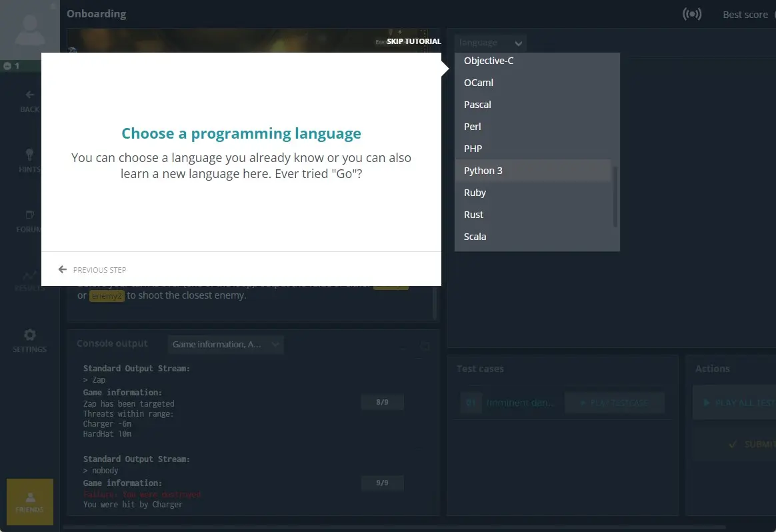
Task: Collapse the language dropdown chevron
Action: (518, 43)
